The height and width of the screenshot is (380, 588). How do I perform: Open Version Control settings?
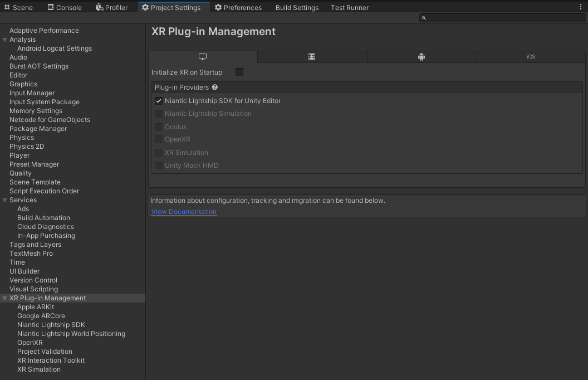(33, 280)
